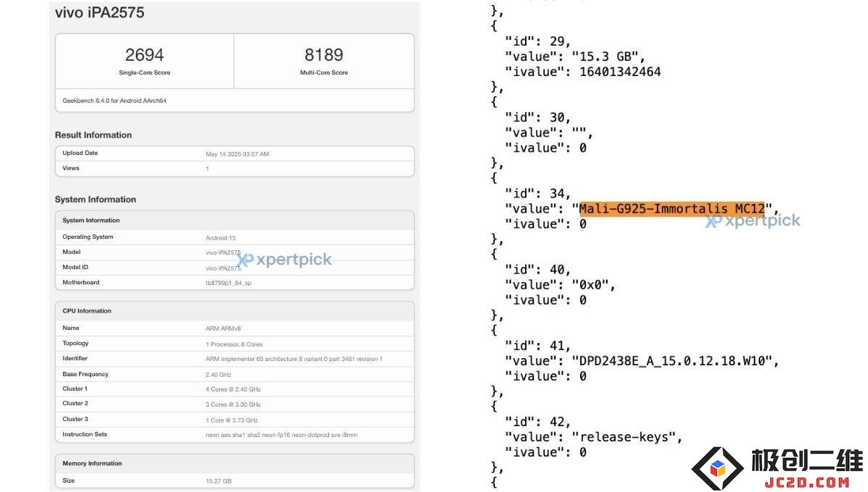Click the "Base Frequency" row label
Screen dimensions: 868x492
(x=85, y=375)
